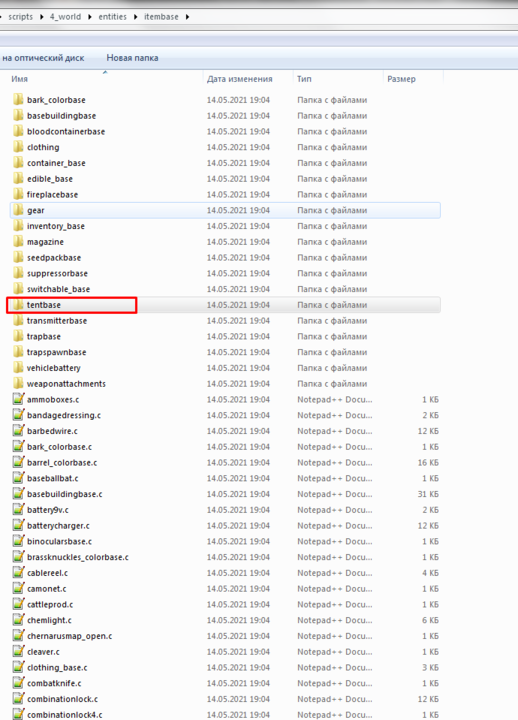
Task: Click the basebuildingbase folder icon
Action: point(18,115)
